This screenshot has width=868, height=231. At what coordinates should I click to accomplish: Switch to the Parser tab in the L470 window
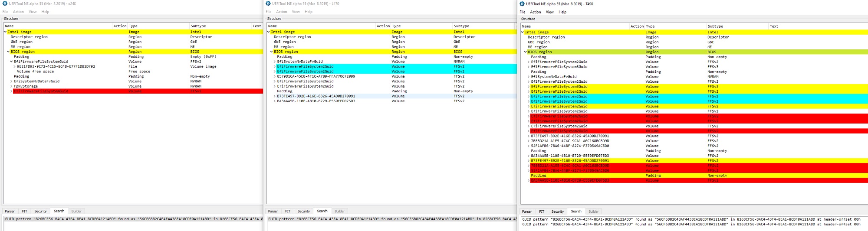[x=273, y=211]
